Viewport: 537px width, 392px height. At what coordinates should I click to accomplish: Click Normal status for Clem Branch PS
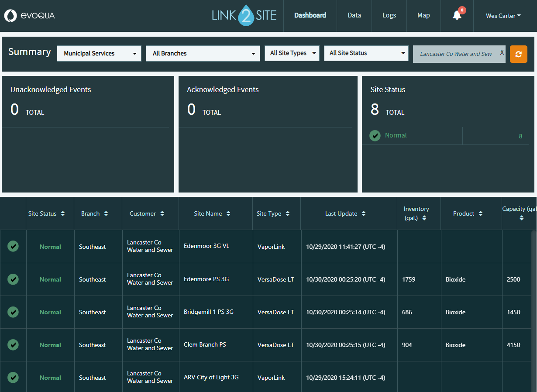click(x=50, y=345)
